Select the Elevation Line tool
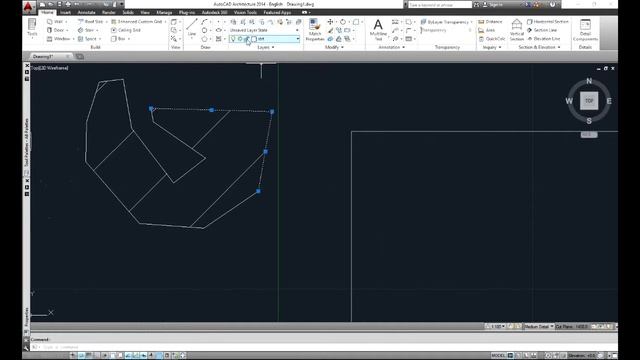The image size is (640, 360). coord(544,39)
